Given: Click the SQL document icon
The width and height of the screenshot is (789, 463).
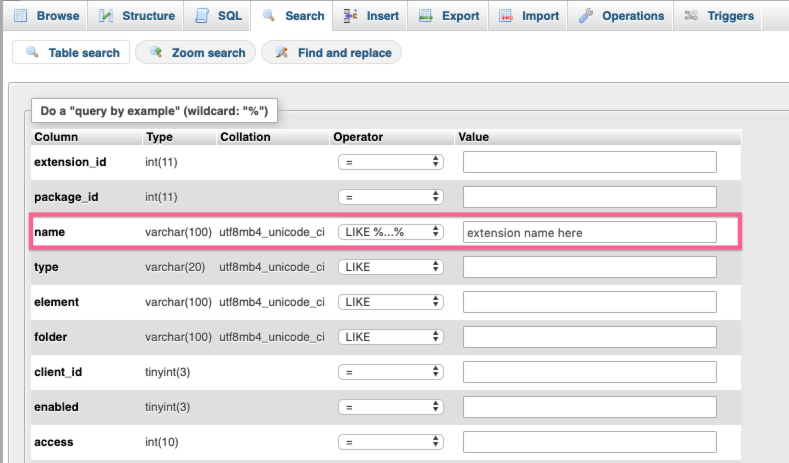Looking at the screenshot, I should point(202,16).
